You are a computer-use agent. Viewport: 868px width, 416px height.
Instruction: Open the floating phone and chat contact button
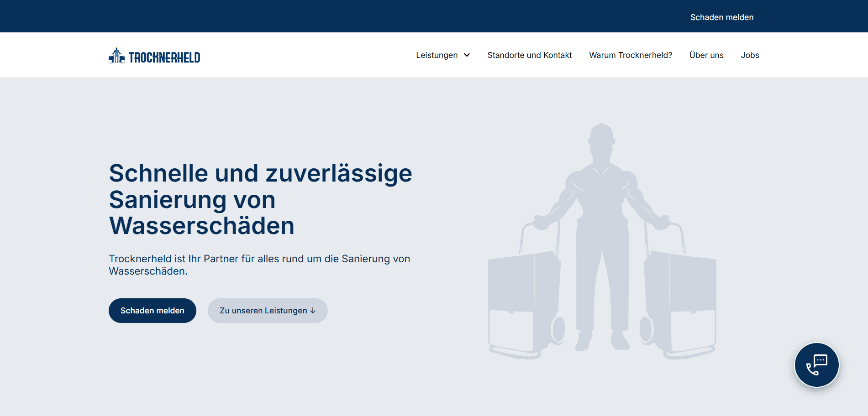coord(816,365)
